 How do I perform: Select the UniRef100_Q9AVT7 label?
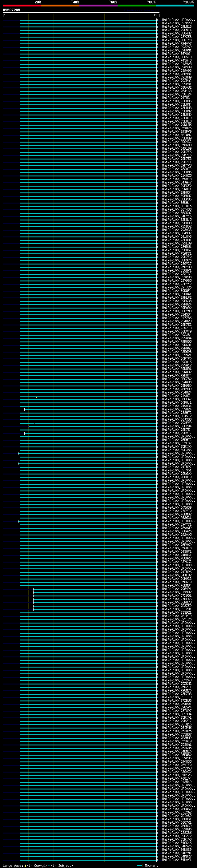click(x=177, y=433)
